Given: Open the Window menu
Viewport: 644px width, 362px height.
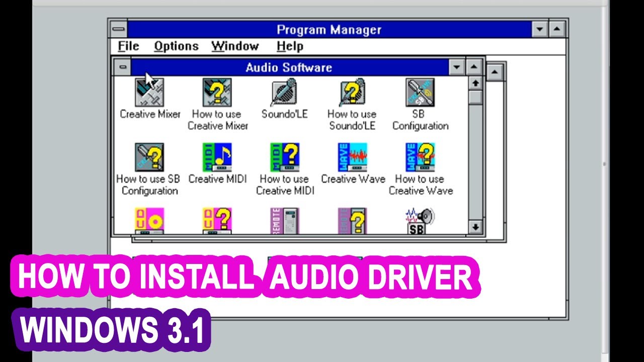Looking at the screenshot, I should (235, 46).
